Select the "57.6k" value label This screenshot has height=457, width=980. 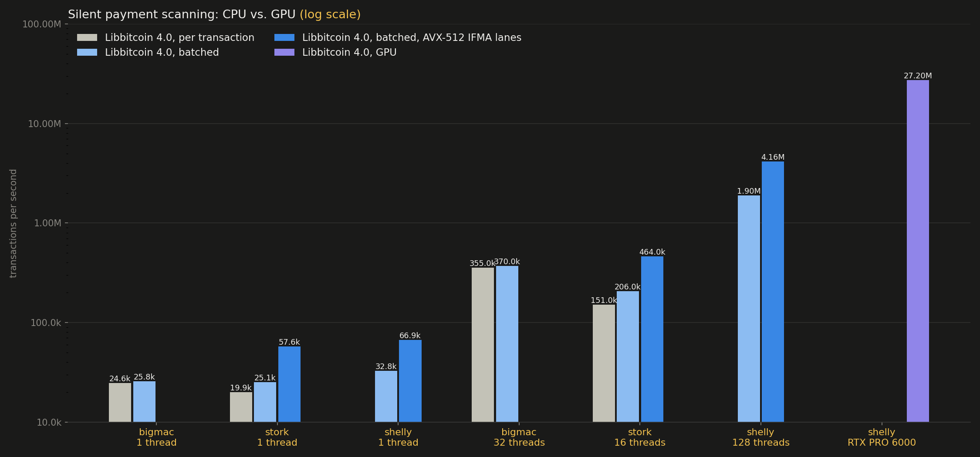click(289, 342)
